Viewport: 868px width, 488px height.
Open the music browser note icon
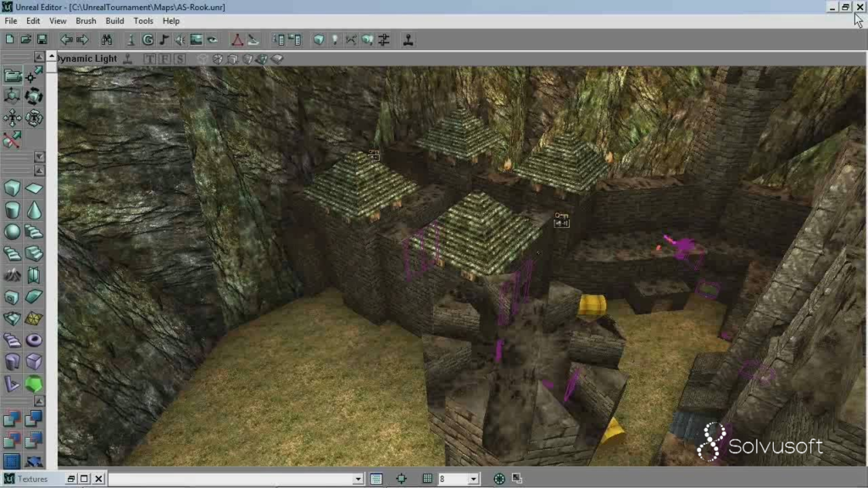(164, 40)
